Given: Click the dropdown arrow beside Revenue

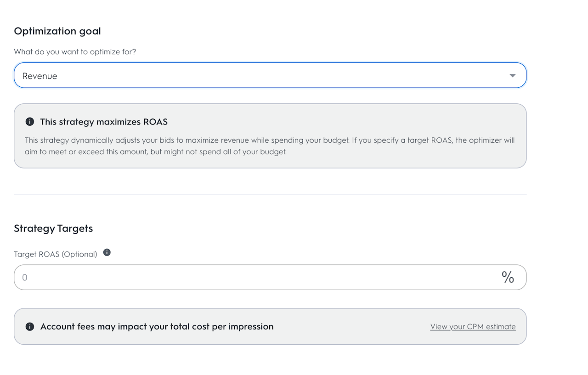Looking at the screenshot, I should [x=513, y=76].
